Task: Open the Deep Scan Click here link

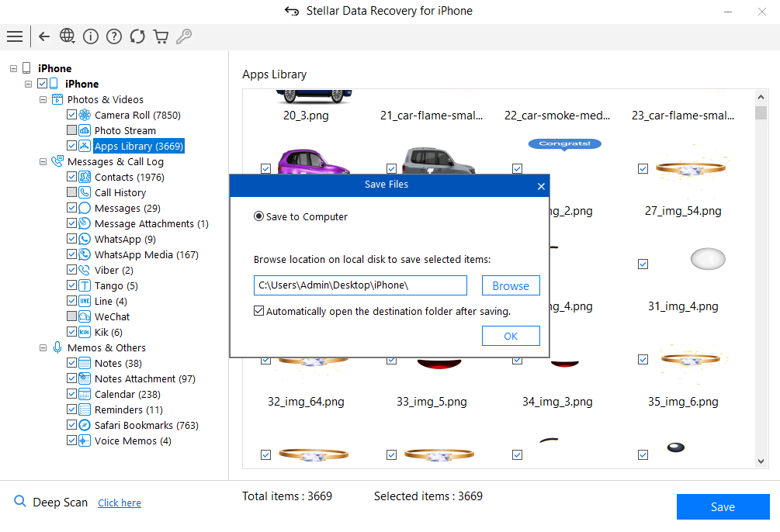Action: pos(120,503)
